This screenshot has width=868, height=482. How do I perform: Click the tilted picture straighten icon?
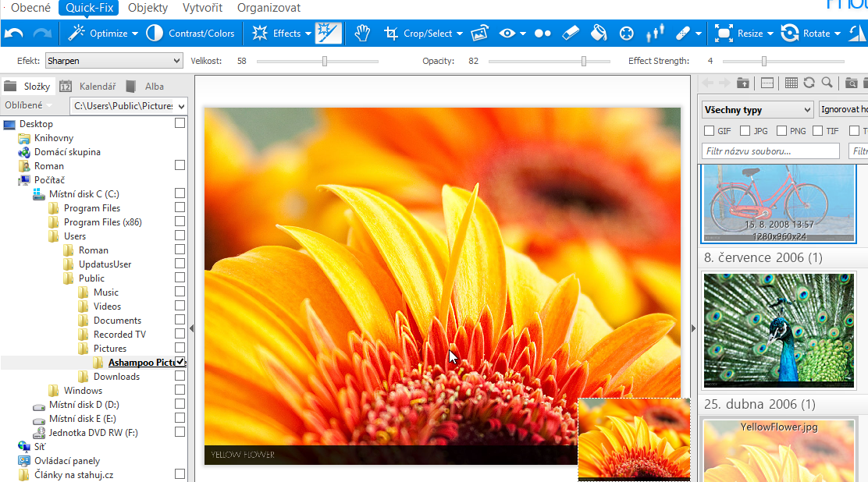[x=480, y=34]
